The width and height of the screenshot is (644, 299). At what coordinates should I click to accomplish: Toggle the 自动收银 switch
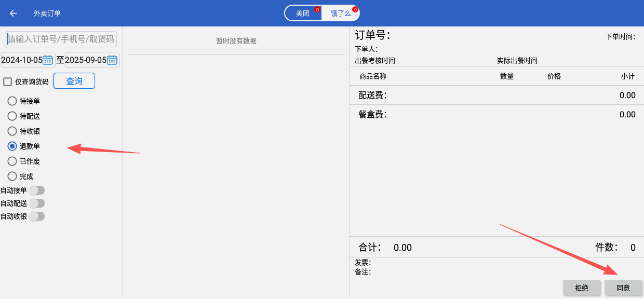coord(37,216)
